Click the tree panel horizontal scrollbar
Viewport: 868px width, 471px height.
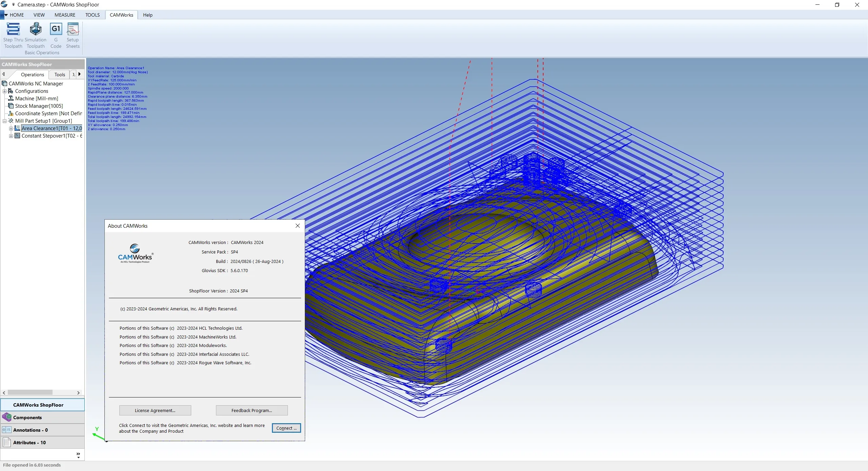[x=31, y=392]
